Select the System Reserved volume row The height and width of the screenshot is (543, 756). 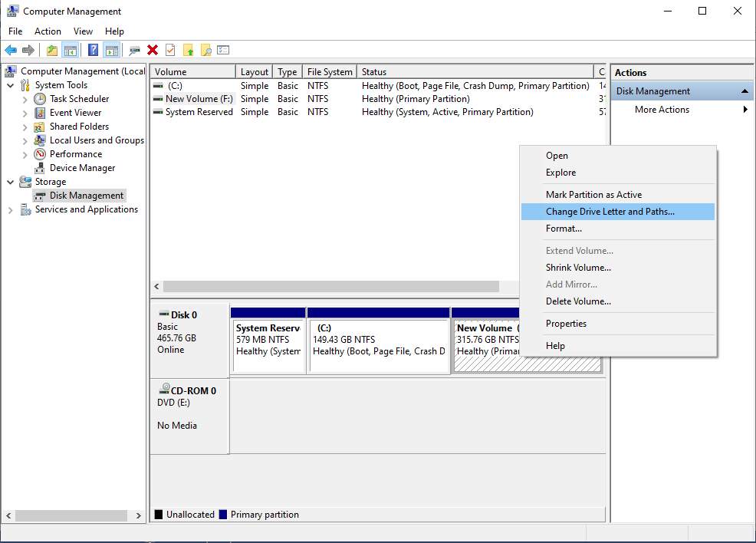tap(378, 112)
